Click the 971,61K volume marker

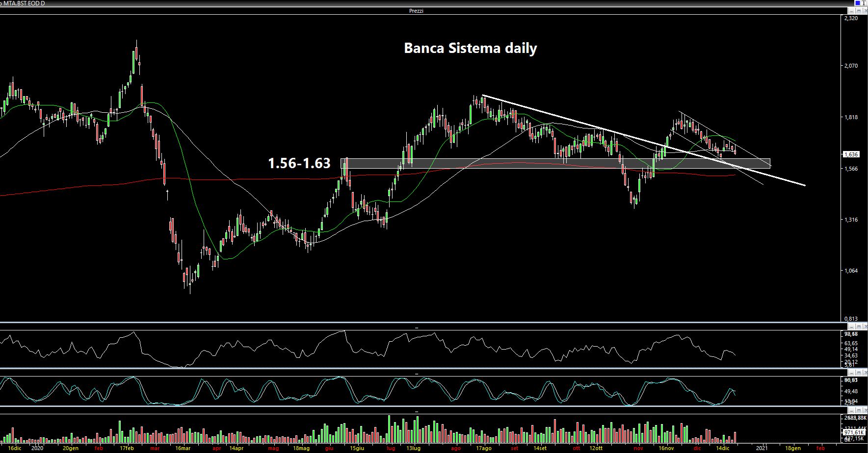pyautogui.click(x=854, y=432)
